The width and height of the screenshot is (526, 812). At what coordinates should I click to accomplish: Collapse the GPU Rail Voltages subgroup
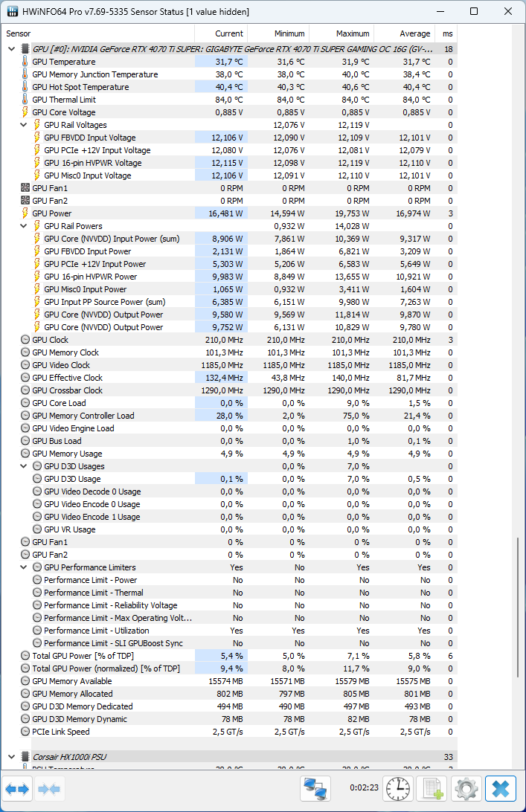point(23,125)
